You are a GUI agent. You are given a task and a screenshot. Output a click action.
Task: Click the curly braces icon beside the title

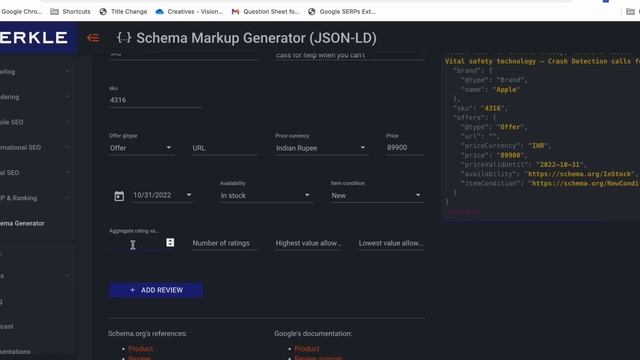click(124, 38)
